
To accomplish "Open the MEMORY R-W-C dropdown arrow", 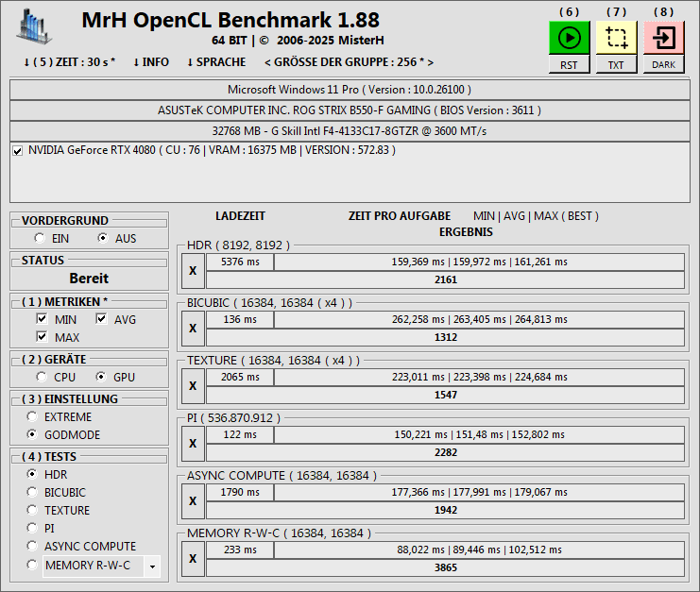I will [x=152, y=567].
